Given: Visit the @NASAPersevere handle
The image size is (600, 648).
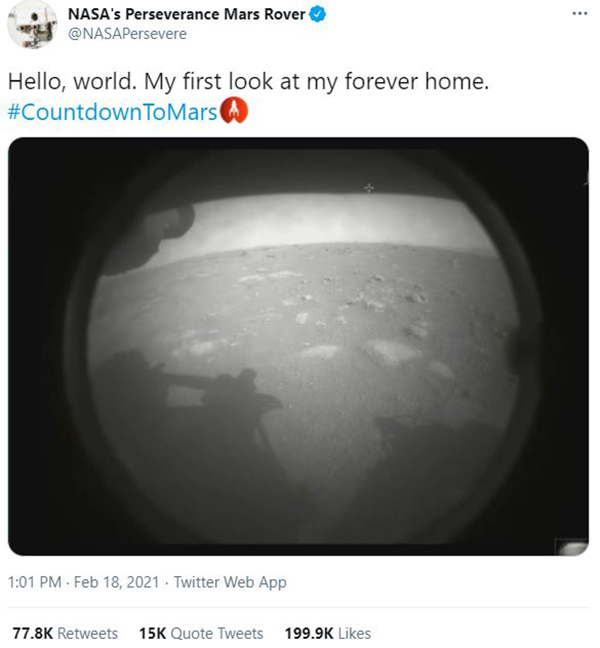Looking at the screenshot, I should pos(127,34).
